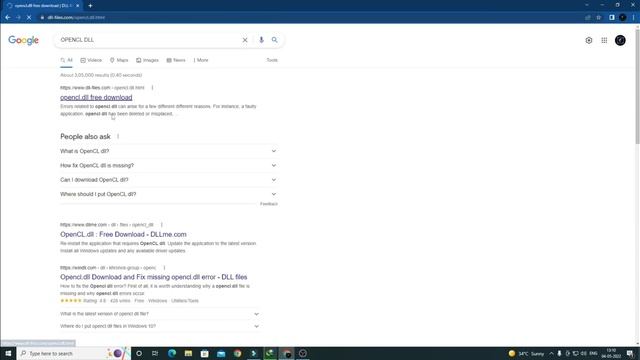Open File Explorer from taskbar
640x360 pixels.
tap(188, 353)
